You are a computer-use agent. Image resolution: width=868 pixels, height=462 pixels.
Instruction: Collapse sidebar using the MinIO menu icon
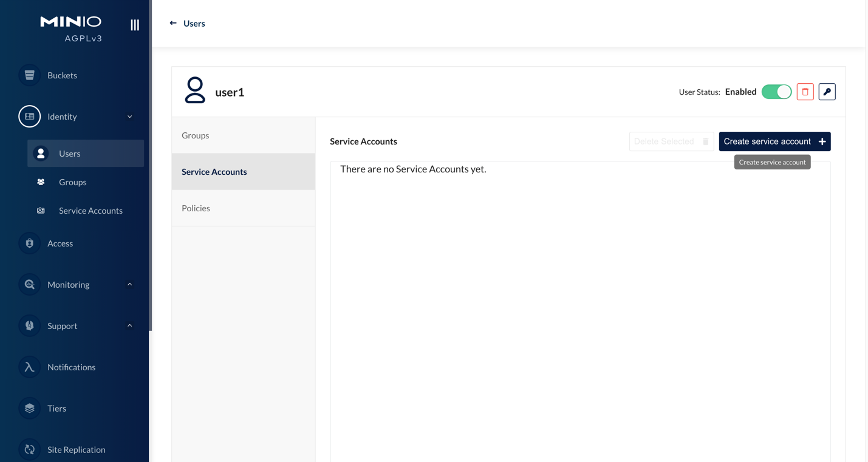[x=135, y=25]
